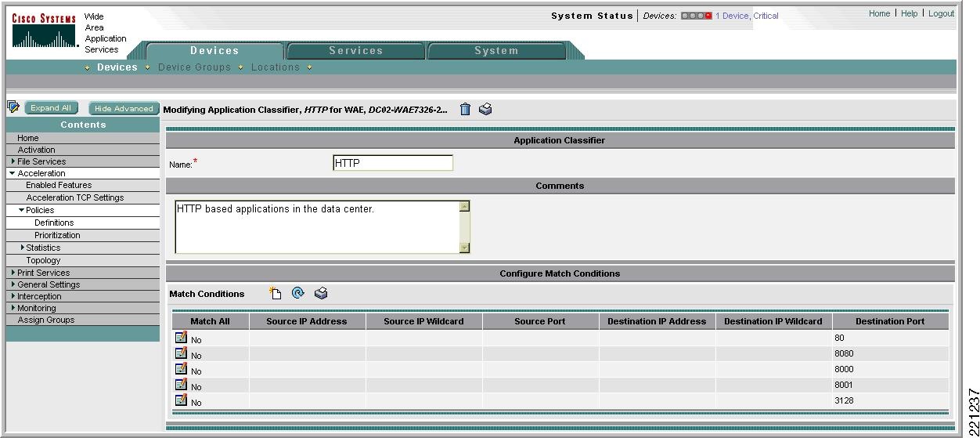Open the '1 Device, Critical' status link
The width and height of the screenshot is (980, 438).
click(x=747, y=16)
